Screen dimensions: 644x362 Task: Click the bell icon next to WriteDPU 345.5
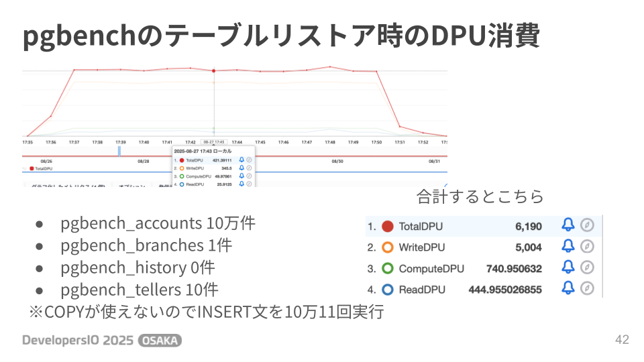(241, 168)
